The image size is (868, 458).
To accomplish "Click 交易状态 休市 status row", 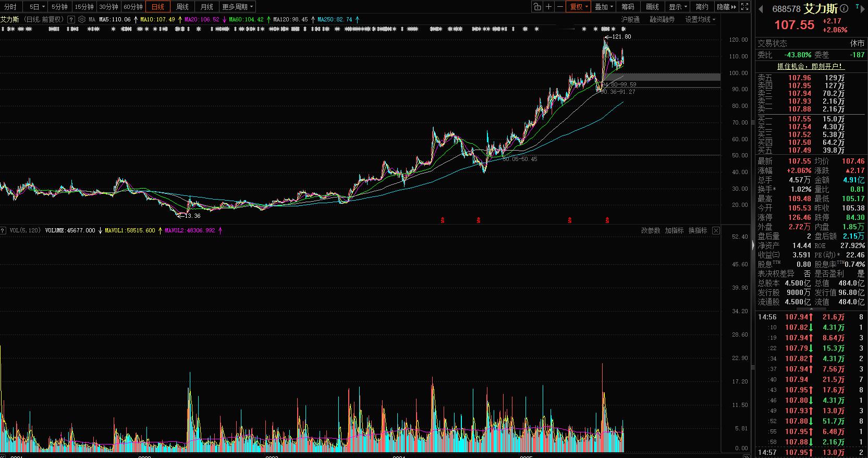I will pos(811,43).
